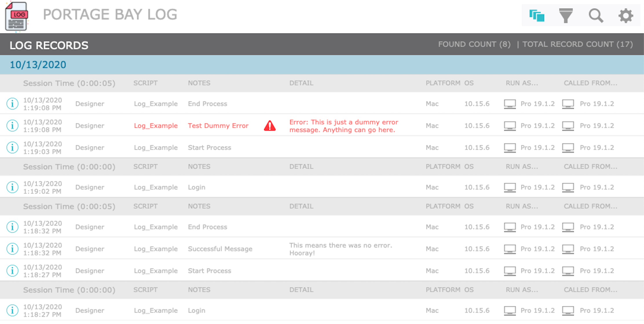Click the NOTES column header in first session
Viewport: 644px width, 324px height.
tap(199, 83)
